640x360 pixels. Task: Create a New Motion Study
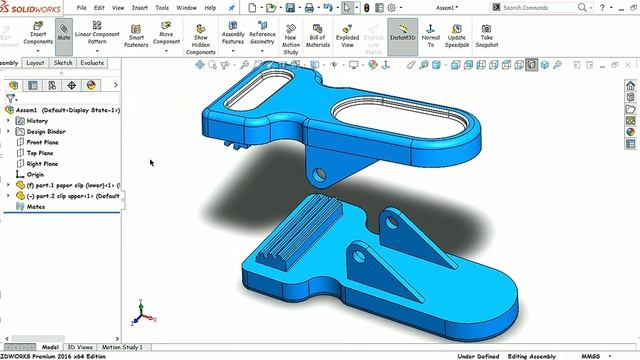pyautogui.click(x=291, y=40)
